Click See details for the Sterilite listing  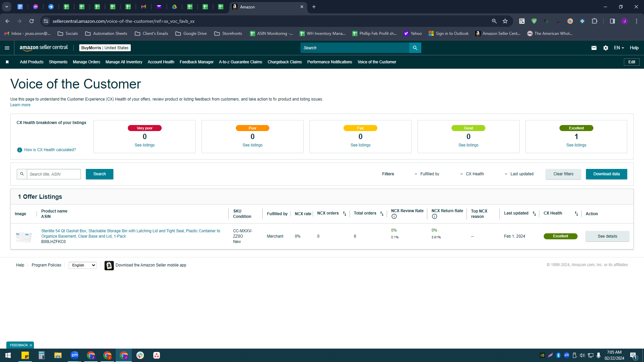pos(607,236)
